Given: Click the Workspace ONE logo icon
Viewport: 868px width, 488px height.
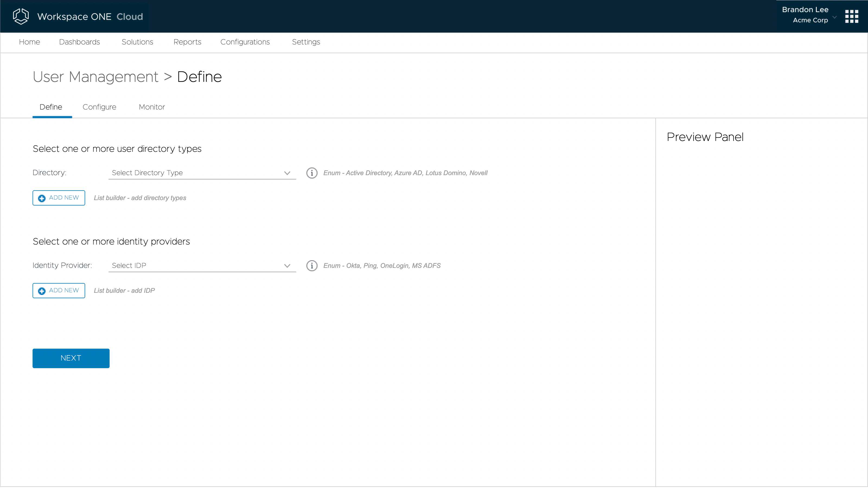Looking at the screenshot, I should (x=21, y=16).
